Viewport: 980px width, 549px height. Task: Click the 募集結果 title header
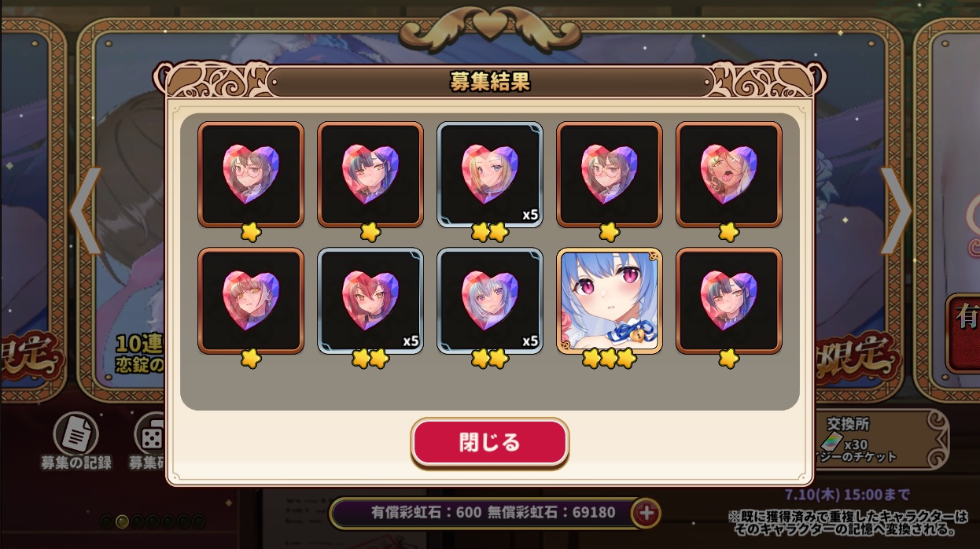(489, 81)
